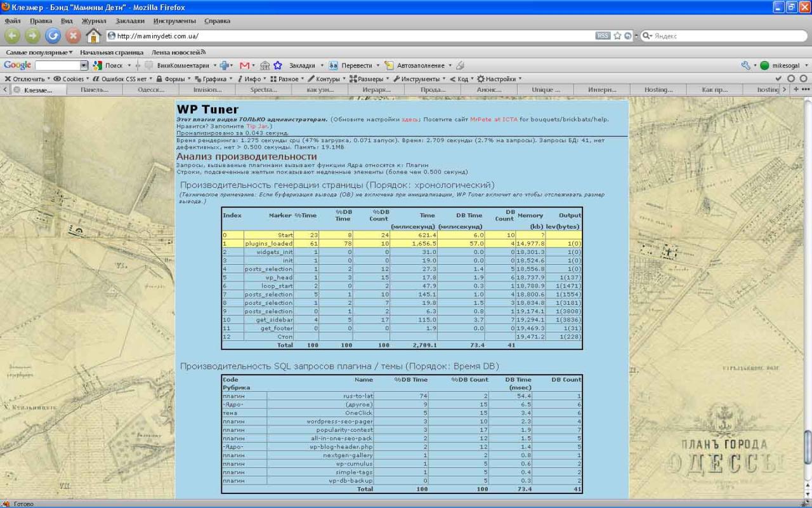Click the wrench icon in Google toolbar
The height and width of the screenshot is (508, 812).
(x=745, y=65)
